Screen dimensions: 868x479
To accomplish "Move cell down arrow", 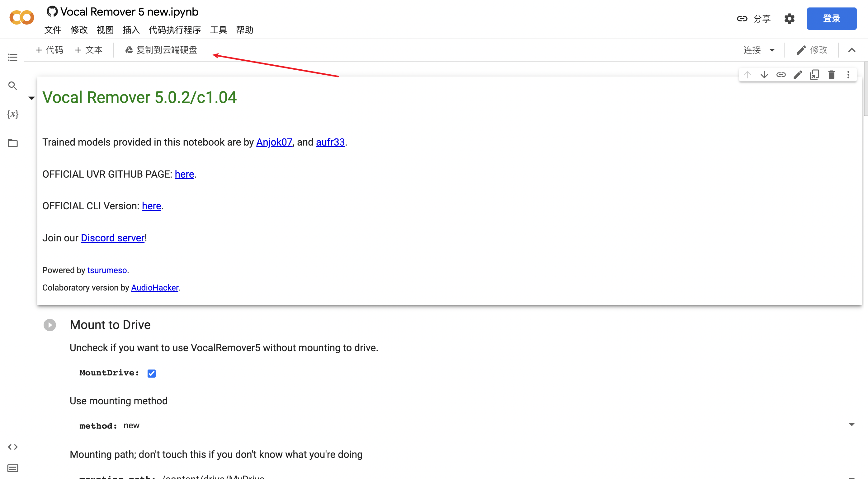I will click(x=764, y=75).
